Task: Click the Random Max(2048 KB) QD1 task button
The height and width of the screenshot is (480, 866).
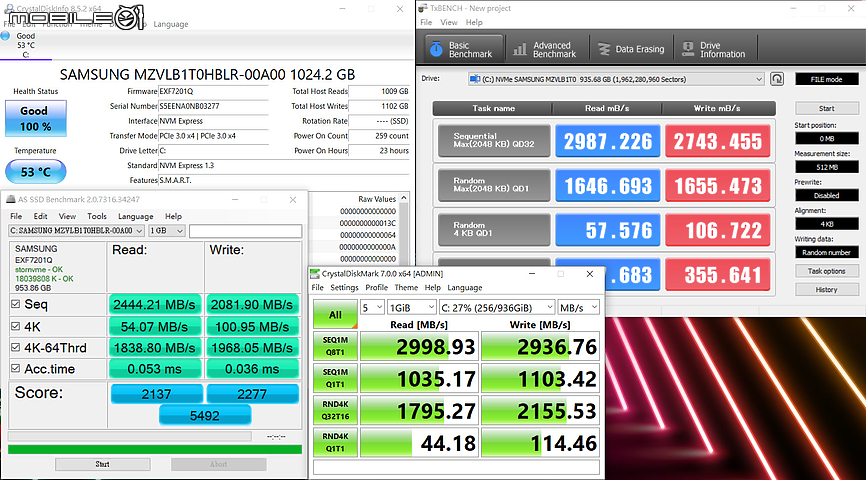Action: coord(494,185)
